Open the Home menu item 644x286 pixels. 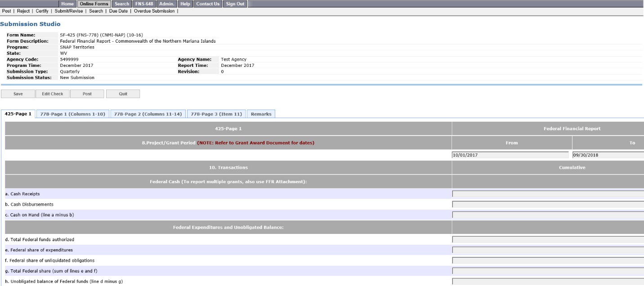pyautogui.click(x=67, y=4)
